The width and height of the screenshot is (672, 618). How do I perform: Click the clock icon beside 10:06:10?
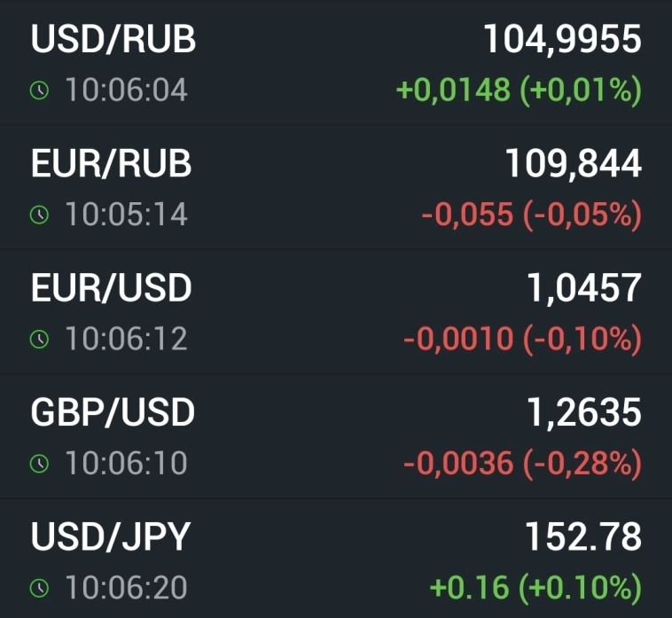(38, 463)
